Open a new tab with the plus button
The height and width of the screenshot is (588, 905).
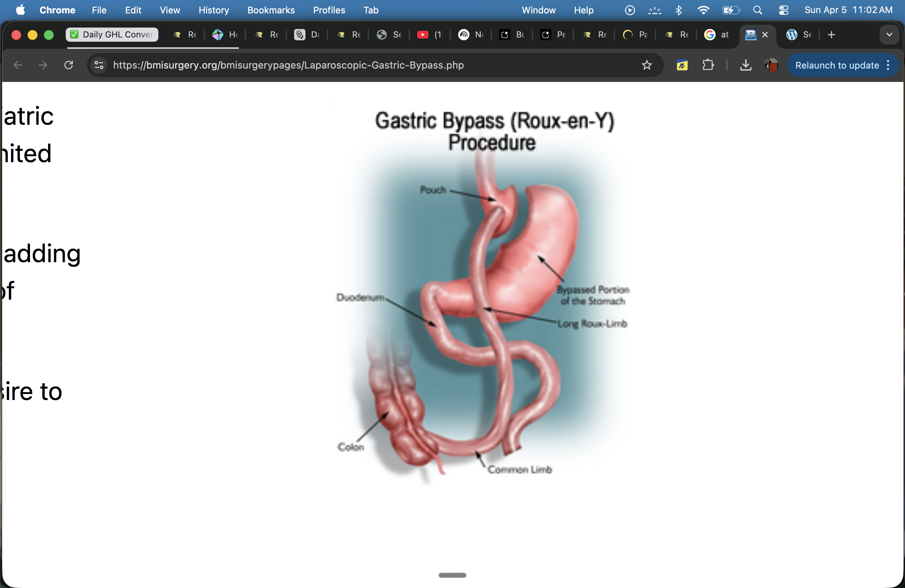831,35
